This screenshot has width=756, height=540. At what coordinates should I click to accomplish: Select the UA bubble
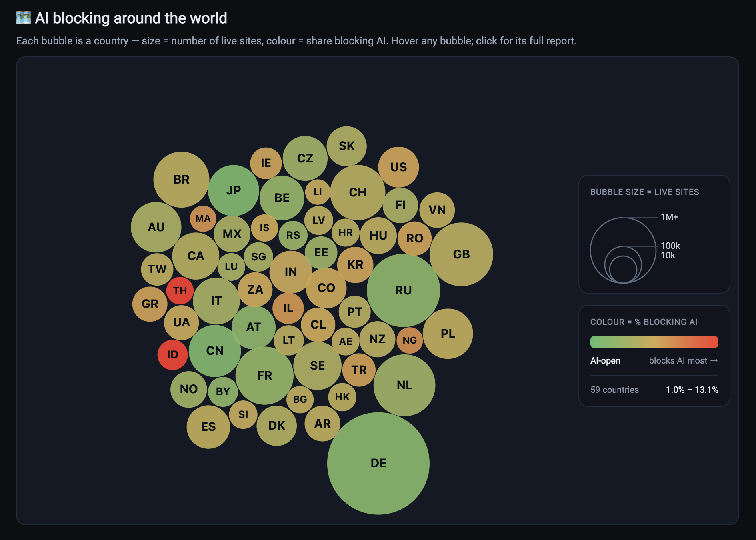pos(181,322)
